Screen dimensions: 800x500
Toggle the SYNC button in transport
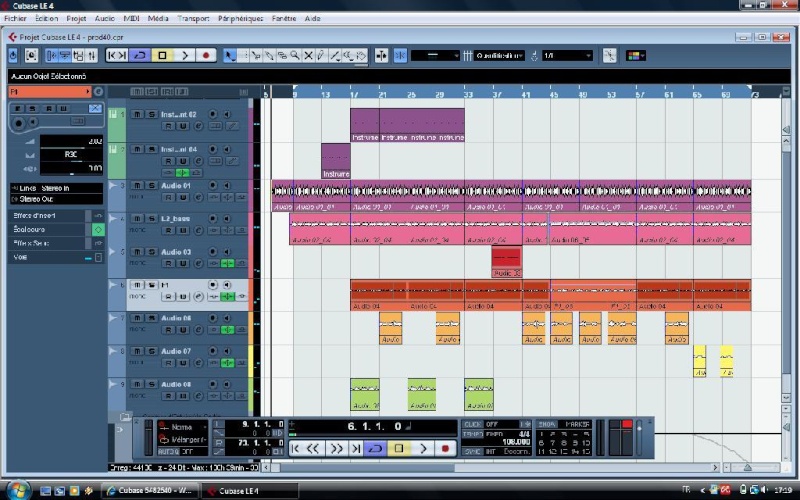tap(472, 452)
